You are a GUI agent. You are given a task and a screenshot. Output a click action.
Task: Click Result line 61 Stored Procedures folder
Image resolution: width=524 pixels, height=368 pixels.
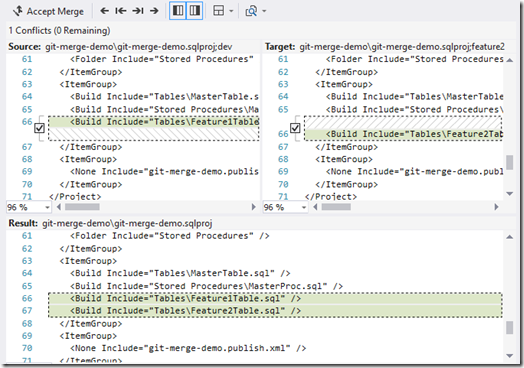tap(170, 236)
